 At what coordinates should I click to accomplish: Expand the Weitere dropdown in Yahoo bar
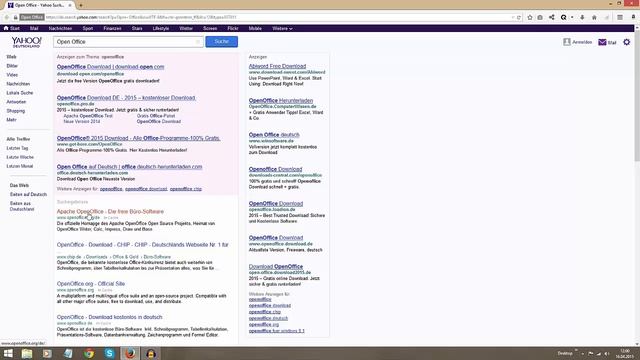pos(282,29)
